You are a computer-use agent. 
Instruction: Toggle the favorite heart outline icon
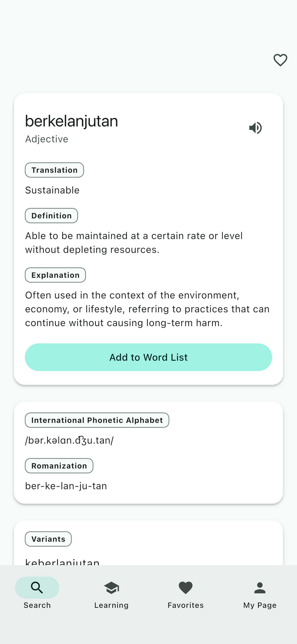(280, 60)
